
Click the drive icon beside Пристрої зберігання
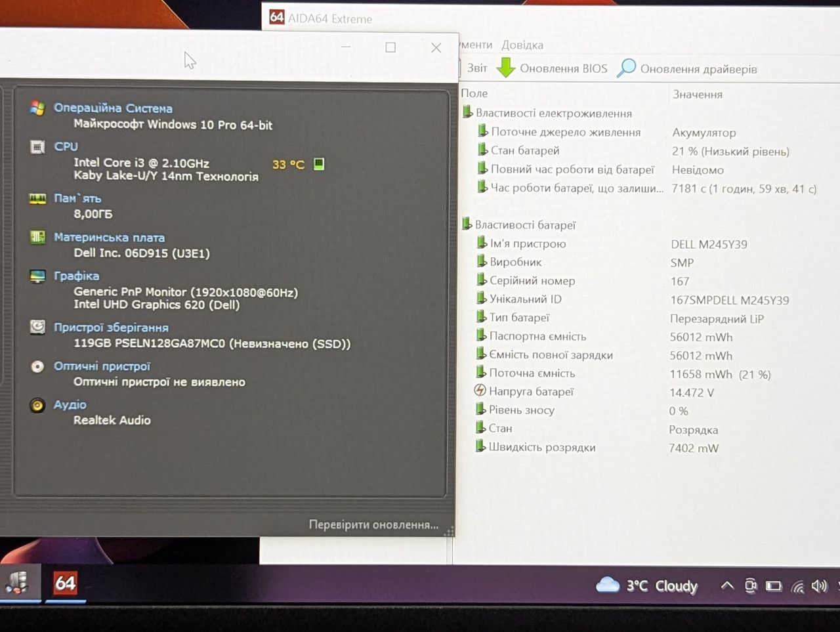[x=37, y=327]
